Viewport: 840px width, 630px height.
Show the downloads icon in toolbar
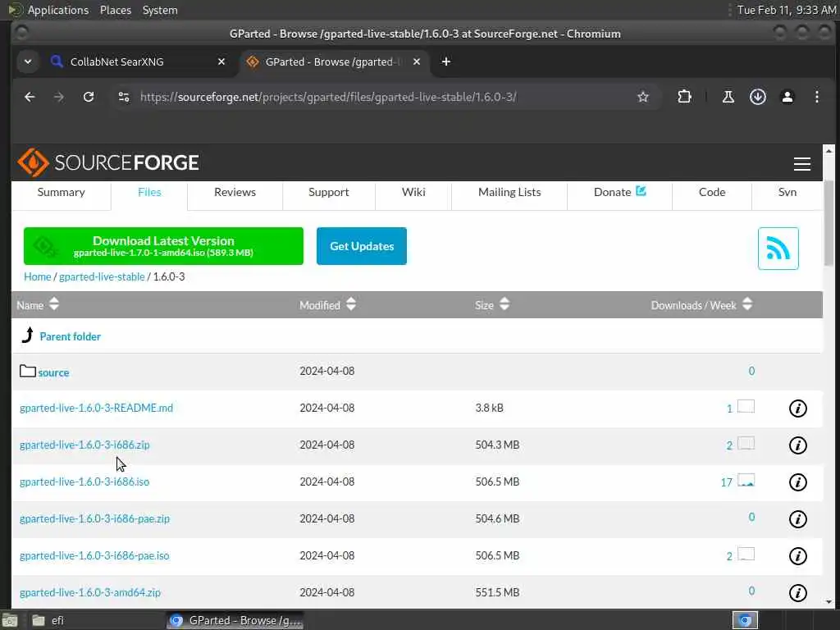coord(757,97)
